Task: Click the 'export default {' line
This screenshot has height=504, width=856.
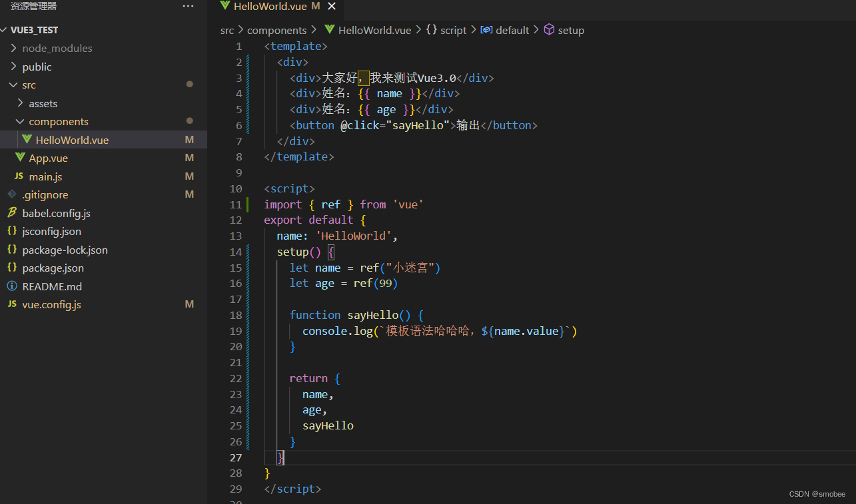Action: (x=315, y=220)
